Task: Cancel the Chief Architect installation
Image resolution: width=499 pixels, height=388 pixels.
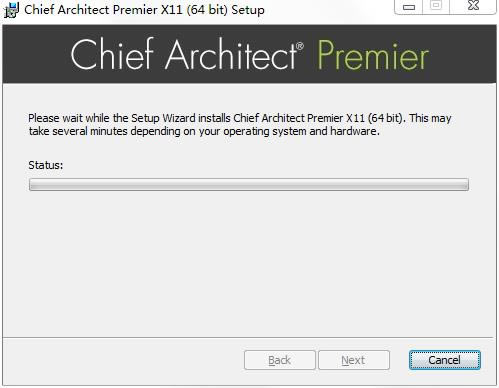Action: [x=445, y=360]
